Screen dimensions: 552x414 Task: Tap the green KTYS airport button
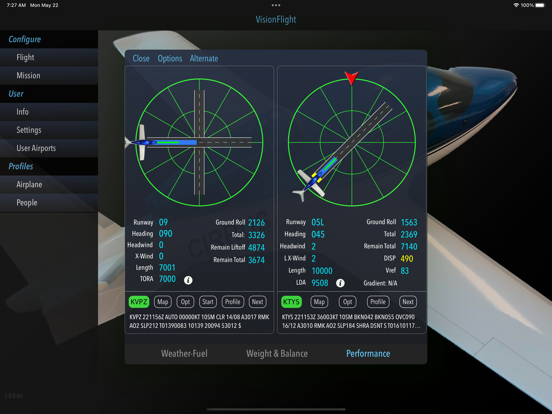click(291, 302)
